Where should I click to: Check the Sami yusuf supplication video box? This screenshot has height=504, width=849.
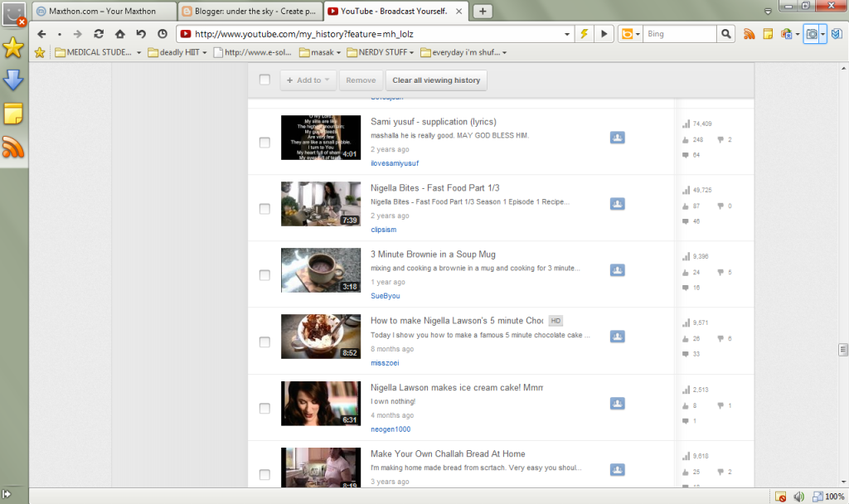pyautogui.click(x=264, y=143)
